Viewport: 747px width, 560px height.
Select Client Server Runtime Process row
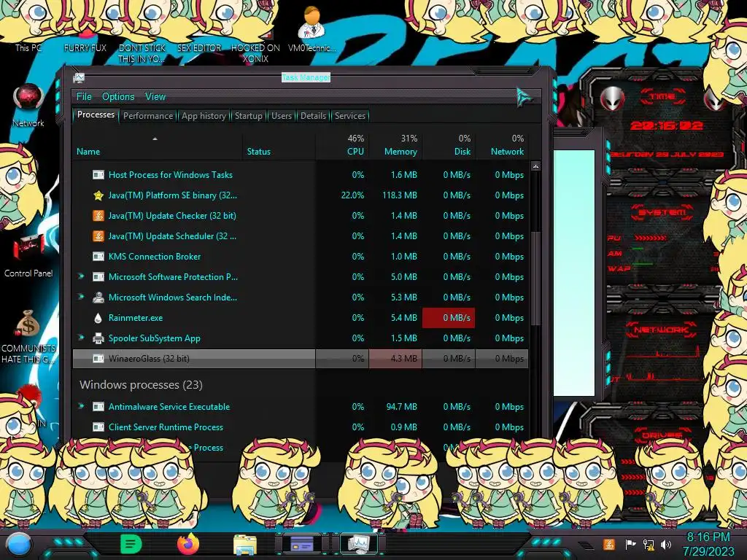pyautogui.click(x=300, y=427)
